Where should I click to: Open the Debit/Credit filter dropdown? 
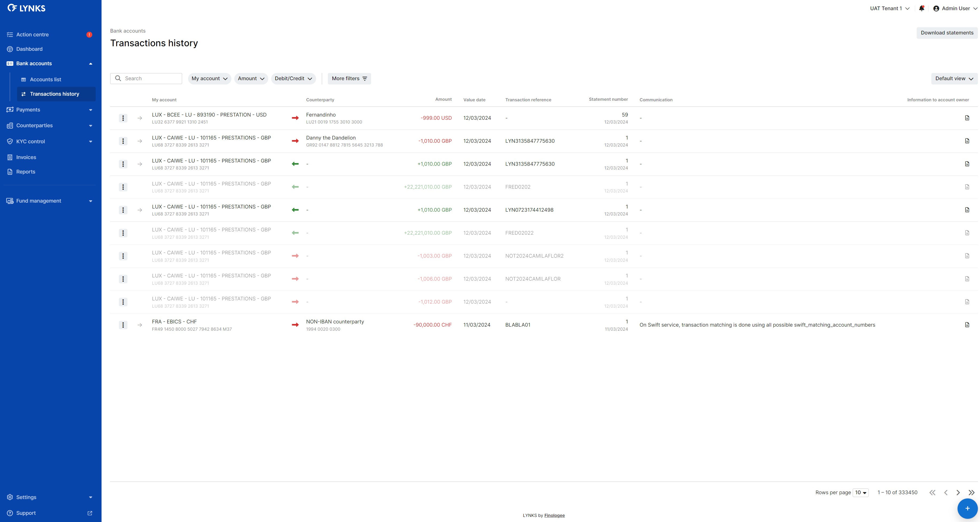pyautogui.click(x=293, y=78)
